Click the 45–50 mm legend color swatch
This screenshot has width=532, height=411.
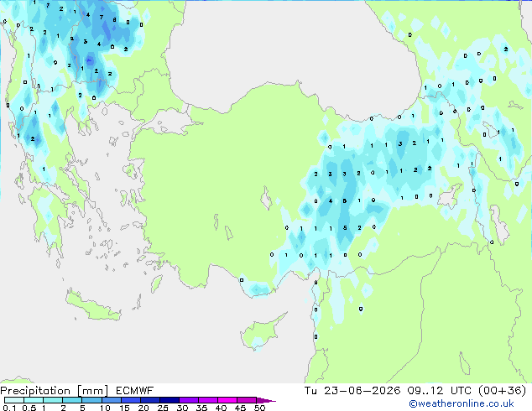point(247,400)
